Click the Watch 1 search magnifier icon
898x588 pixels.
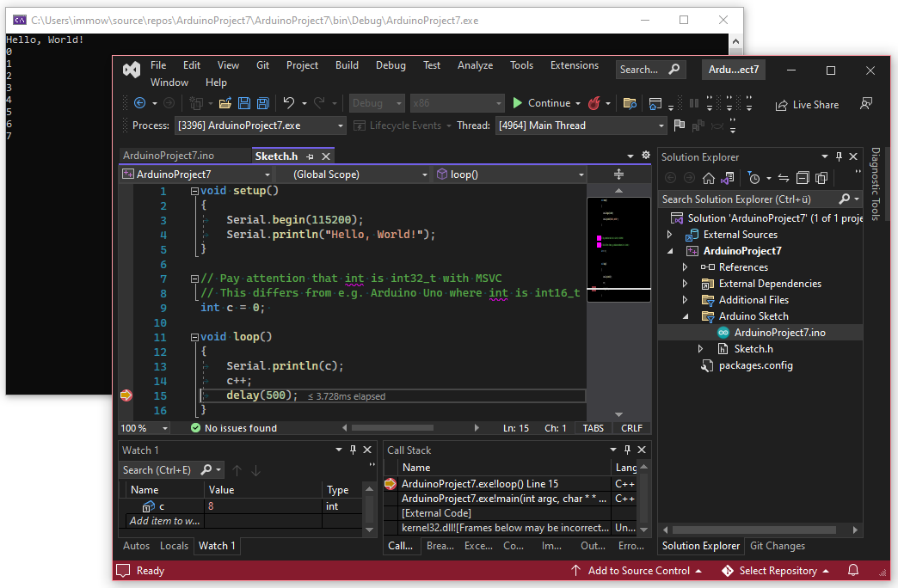click(206, 469)
